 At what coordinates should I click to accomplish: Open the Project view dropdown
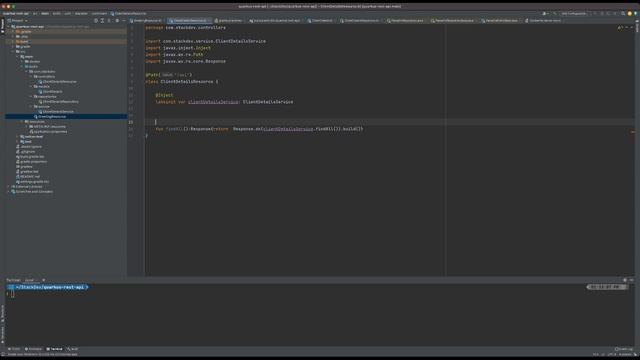click(x=18, y=20)
